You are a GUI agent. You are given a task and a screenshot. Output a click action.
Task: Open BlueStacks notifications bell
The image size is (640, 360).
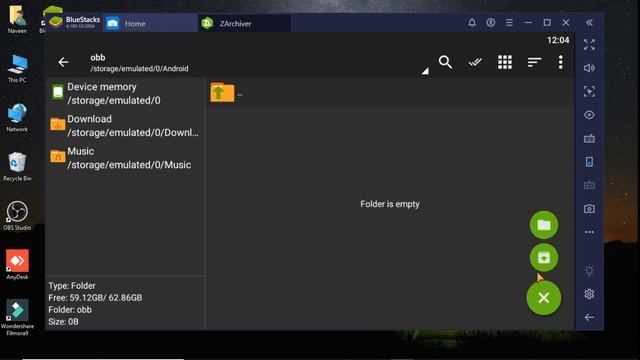coord(472,23)
